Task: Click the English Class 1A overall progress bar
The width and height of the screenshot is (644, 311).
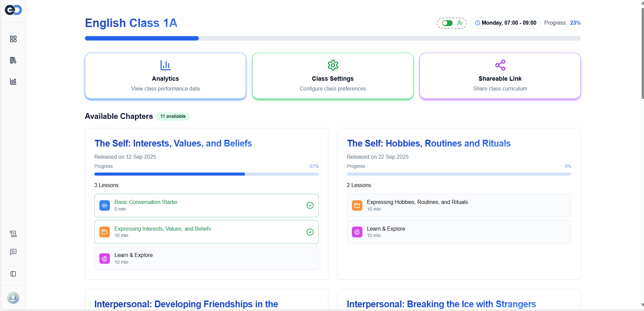Action: (x=333, y=38)
